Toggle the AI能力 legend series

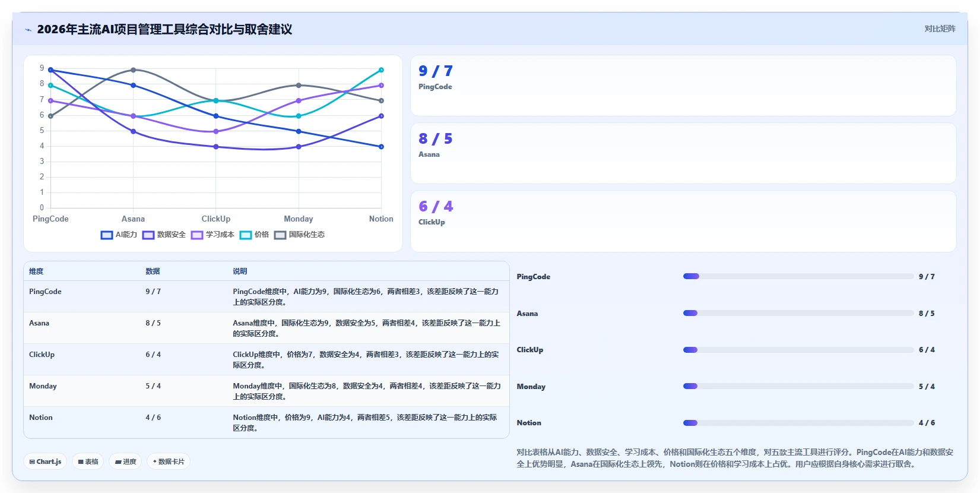point(119,235)
